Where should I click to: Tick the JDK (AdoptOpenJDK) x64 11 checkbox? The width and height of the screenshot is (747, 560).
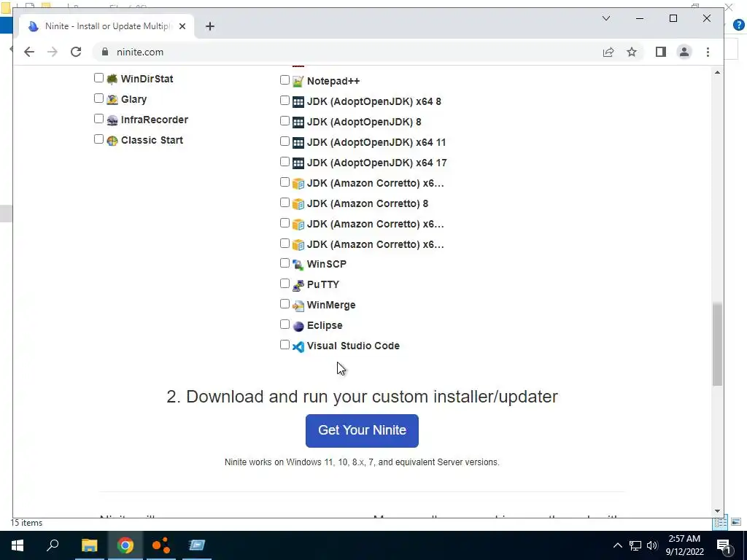point(285,141)
